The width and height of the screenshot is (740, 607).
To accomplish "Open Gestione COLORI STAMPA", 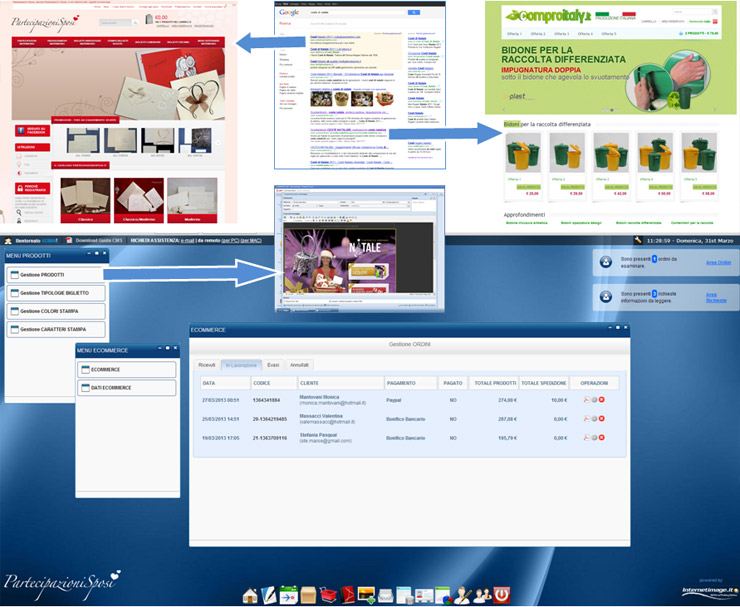I will [x=56, y=311].
